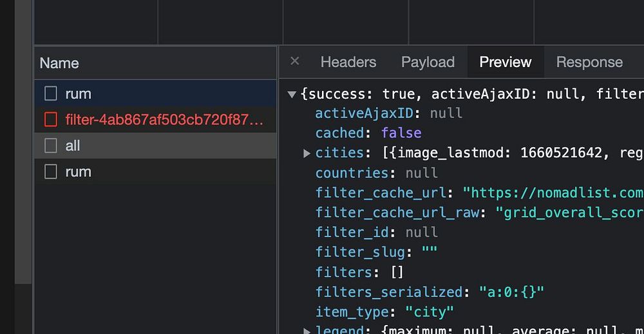The width and height of the screenshot is (644, 334).
Task: Click the filter_cache_url value
Action: pyautogui.click(x=553, y=193)
